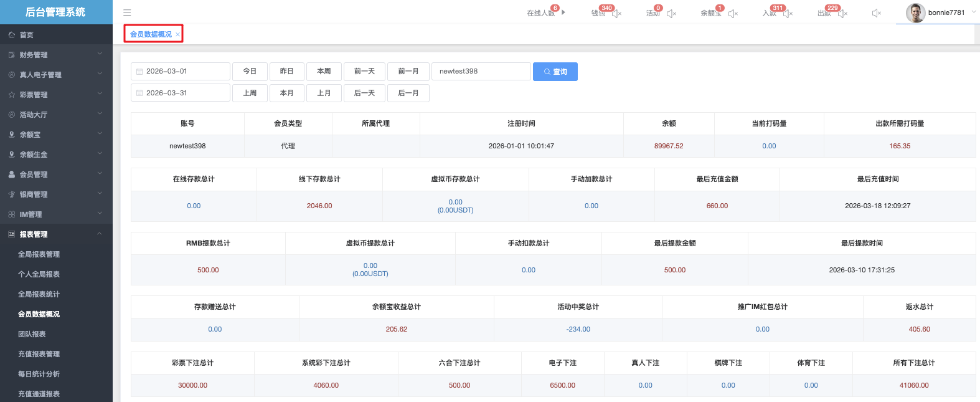
Task: Toggle the mute speaker next to 钱包
Action: point(616,13)
